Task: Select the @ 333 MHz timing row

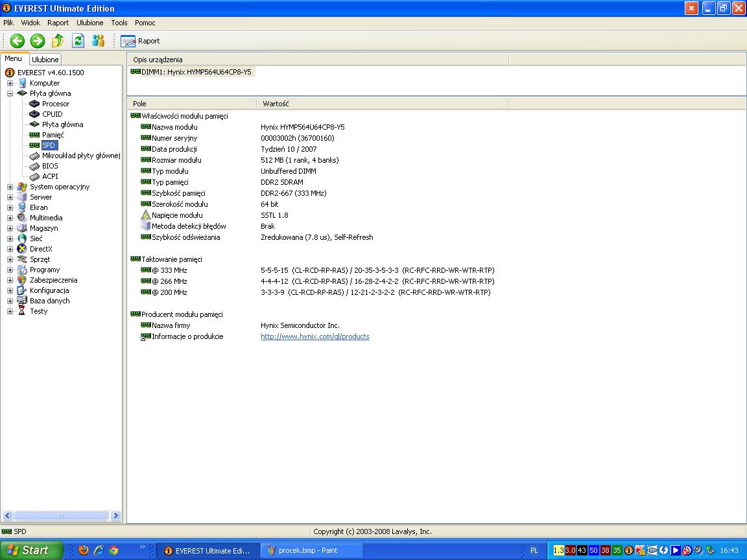Action: (x=169, y=270)
